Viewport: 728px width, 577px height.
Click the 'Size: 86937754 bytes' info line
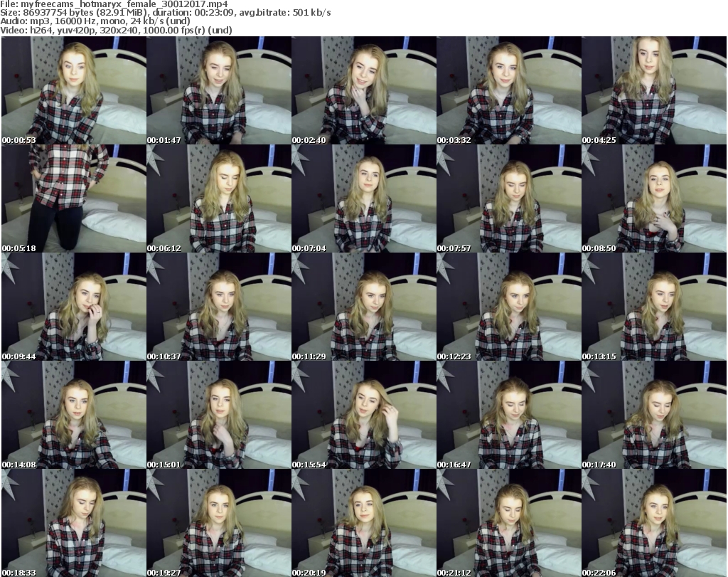coord(165,13)
